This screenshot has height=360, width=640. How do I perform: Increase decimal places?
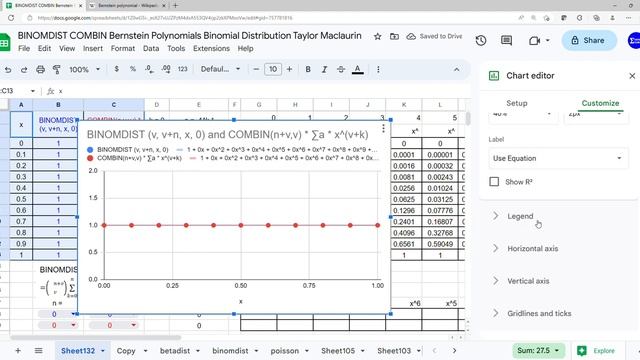click(166, 69)
